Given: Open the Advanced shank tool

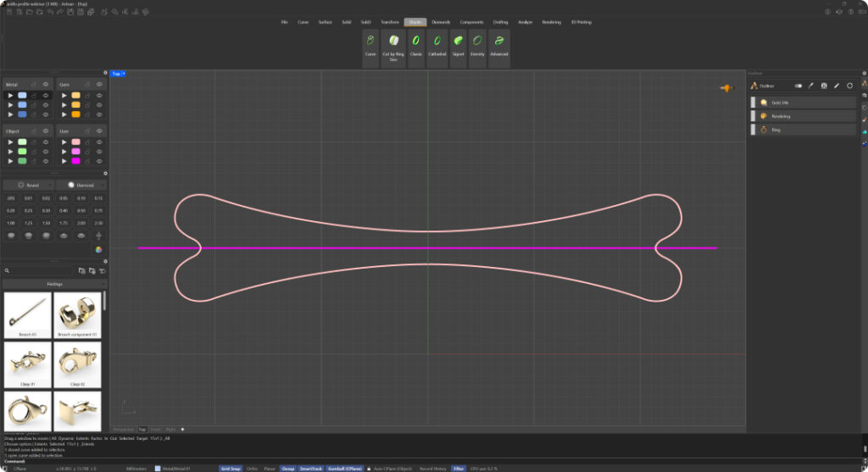Looking at the screenshot, I should 499,43.
